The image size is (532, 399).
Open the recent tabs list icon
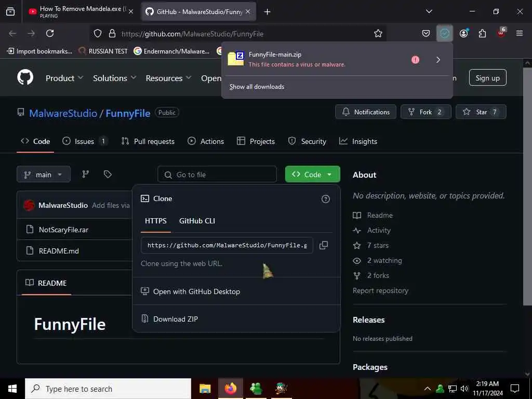pos(10,11)
